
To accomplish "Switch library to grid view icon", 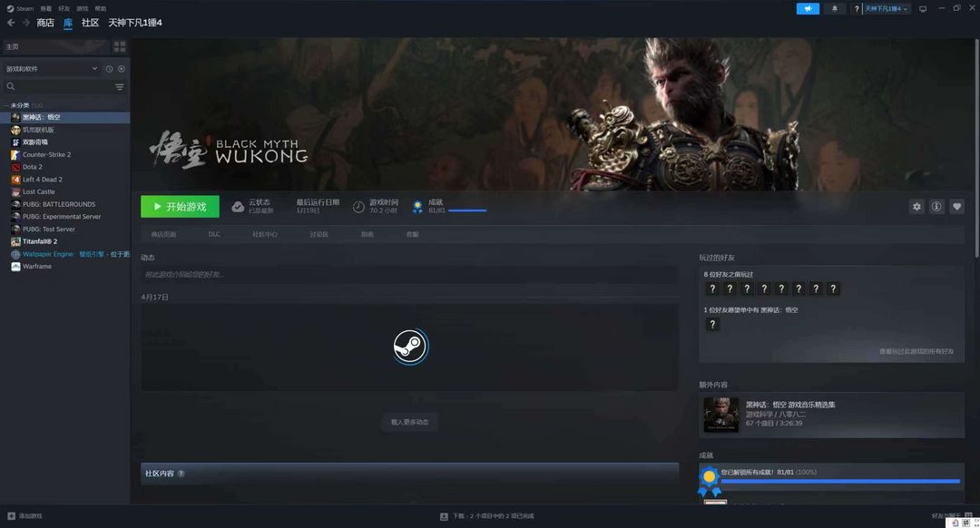I will pyautogui.click(x=119, y=46).
